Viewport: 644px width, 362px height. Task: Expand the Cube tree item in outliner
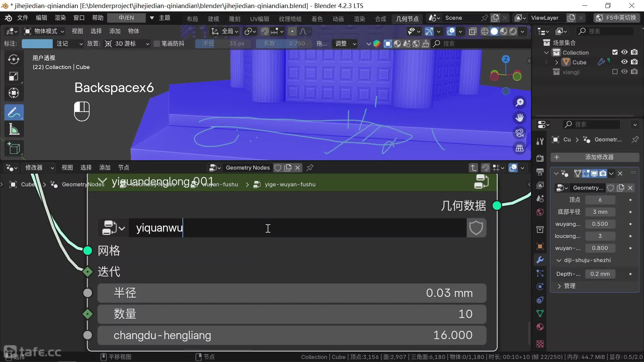tap(557, 62)
